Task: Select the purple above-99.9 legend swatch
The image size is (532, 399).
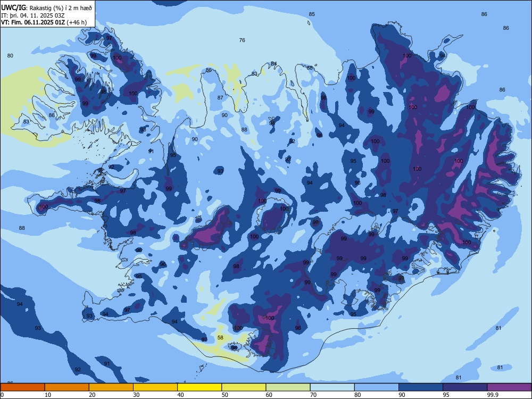Action: pos(509,387)
